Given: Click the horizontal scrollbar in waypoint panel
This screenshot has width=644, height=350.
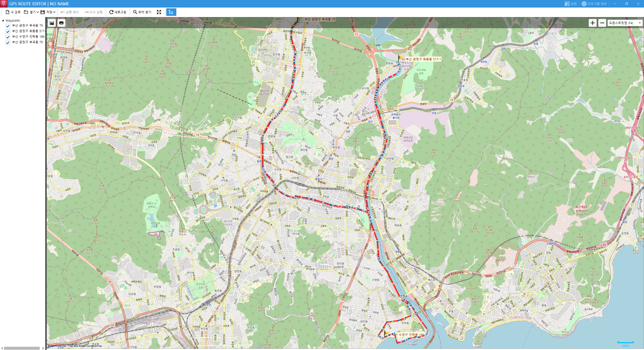Looking at the screenshot, I should click(22, 348).
